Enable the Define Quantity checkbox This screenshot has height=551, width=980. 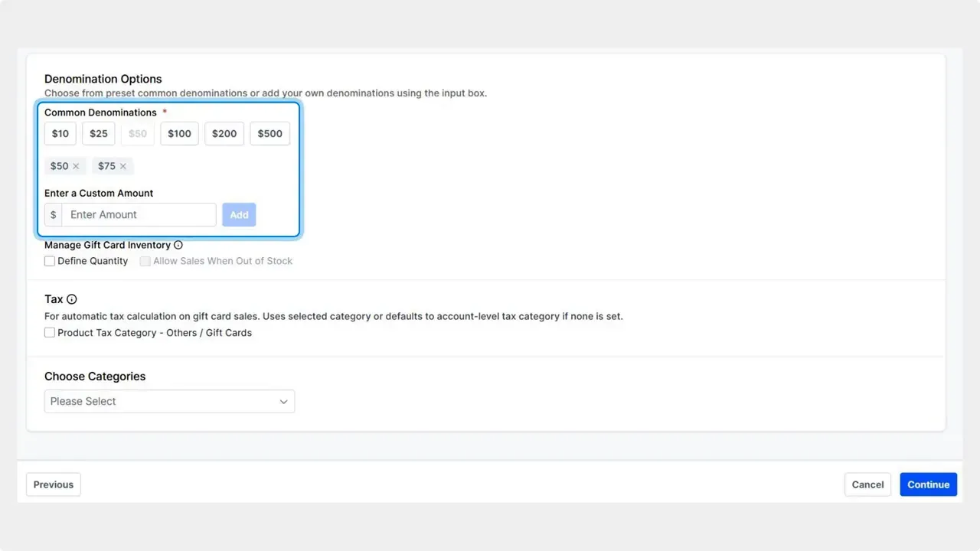50,261
